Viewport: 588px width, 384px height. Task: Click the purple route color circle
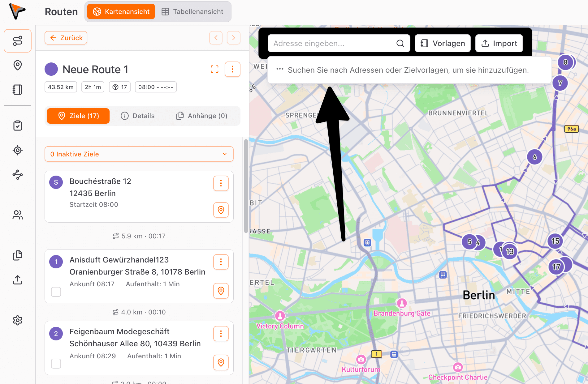tap(51, 69)
